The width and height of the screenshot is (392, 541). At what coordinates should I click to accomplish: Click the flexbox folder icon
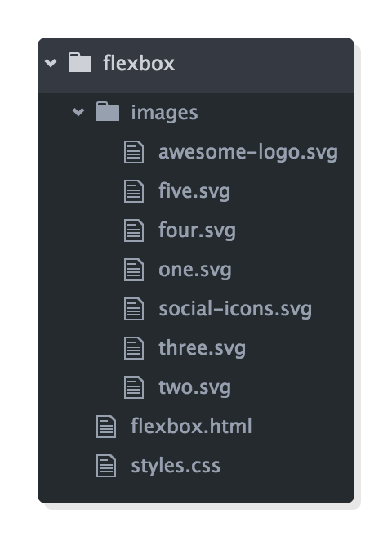pos(80,62)
